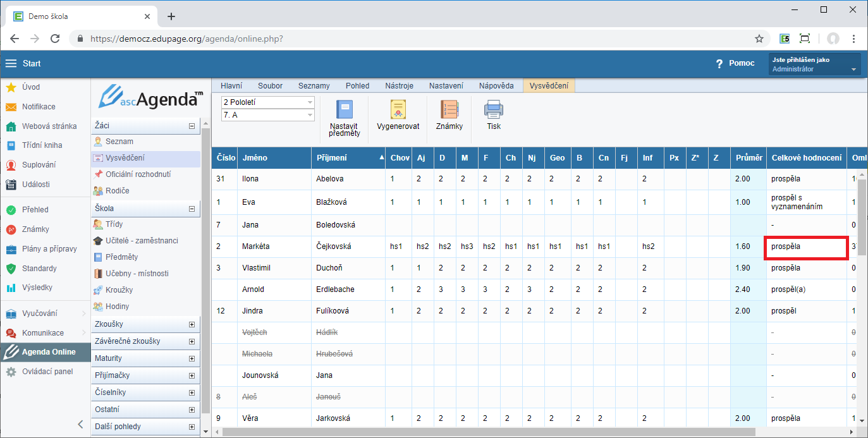
Task: Open the Pohled menu tab
Action: 358,86
